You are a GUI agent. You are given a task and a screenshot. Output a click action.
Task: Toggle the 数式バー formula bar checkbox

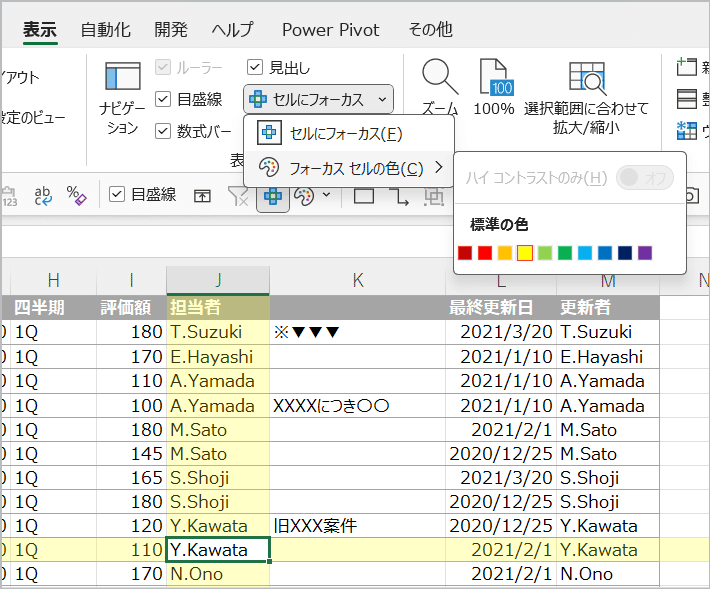pos(163,131)
